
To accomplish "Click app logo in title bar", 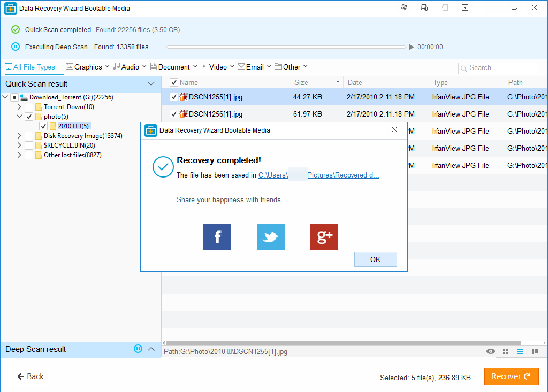I will (11, 9).
